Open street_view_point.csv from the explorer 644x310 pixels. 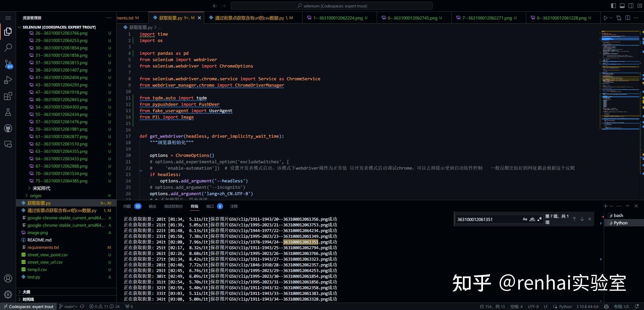point(48,255)
